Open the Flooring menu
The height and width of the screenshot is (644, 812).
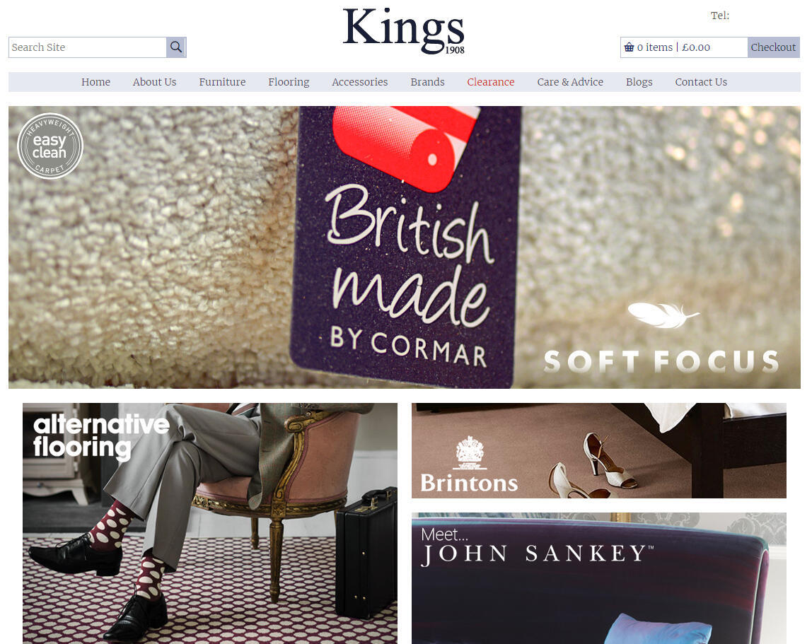pyautogui.click(x=289, y=82)
